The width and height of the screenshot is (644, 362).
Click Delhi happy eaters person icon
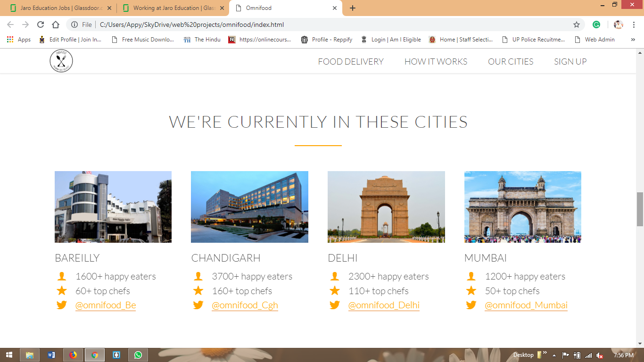pyautogui.click(x=335, y=276)
